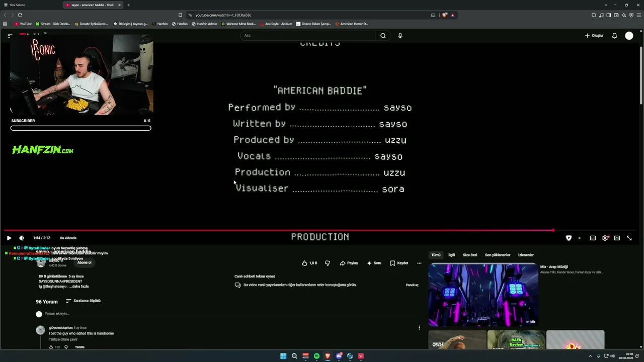
Task: Open the Mix - Arap Müziği thumbnail
Action: pos(484,295)
